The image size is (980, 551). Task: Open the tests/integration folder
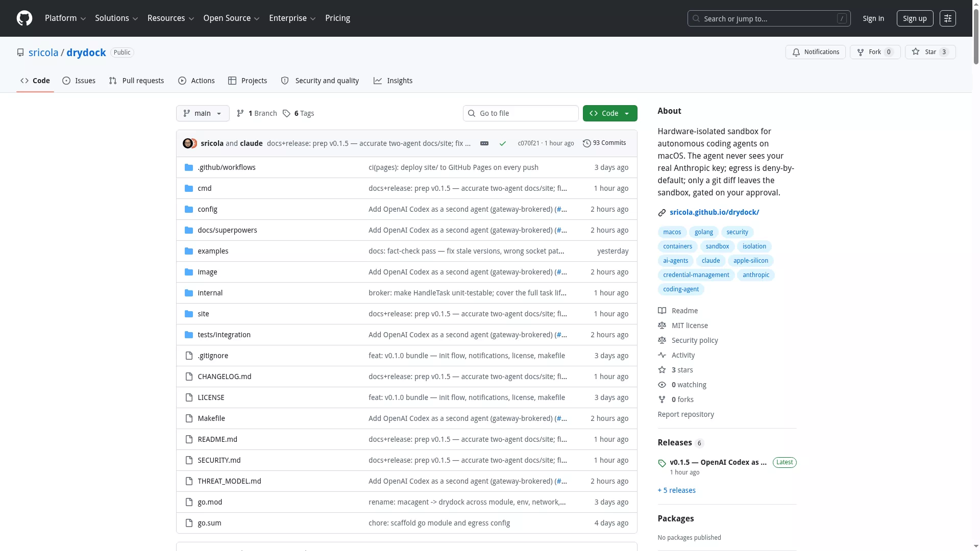point(224,335)
